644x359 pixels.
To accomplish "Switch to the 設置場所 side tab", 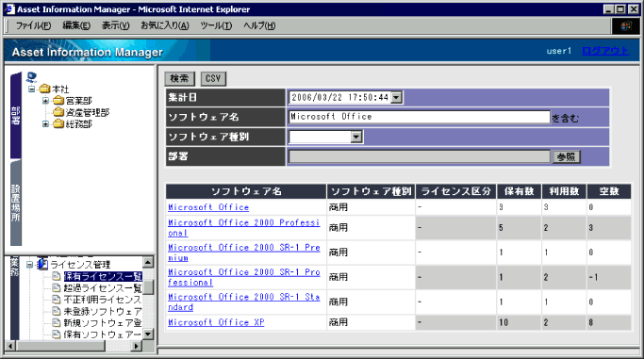I will coord(16,204).
